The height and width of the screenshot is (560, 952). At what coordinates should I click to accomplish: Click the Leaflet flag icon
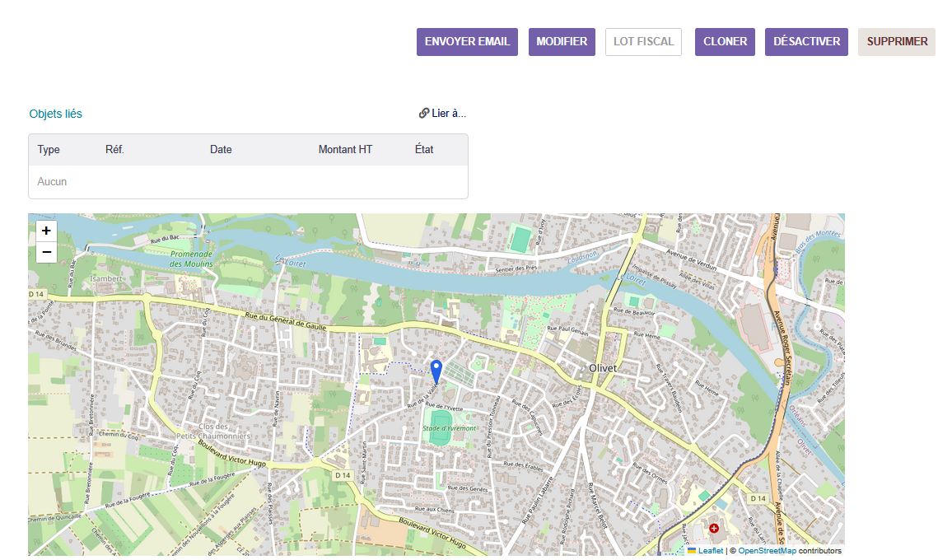692,550
